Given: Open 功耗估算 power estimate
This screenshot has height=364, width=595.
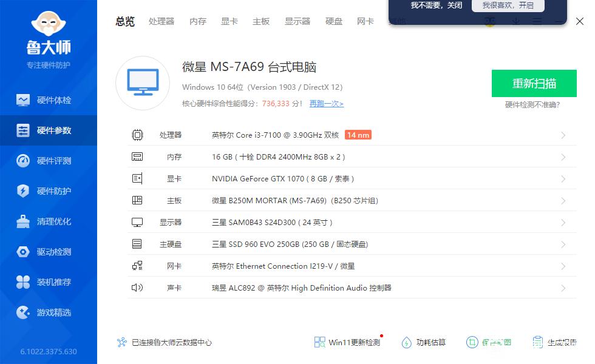Looking at the screenshot, I should pyautogui.click(x=424, y=342).
